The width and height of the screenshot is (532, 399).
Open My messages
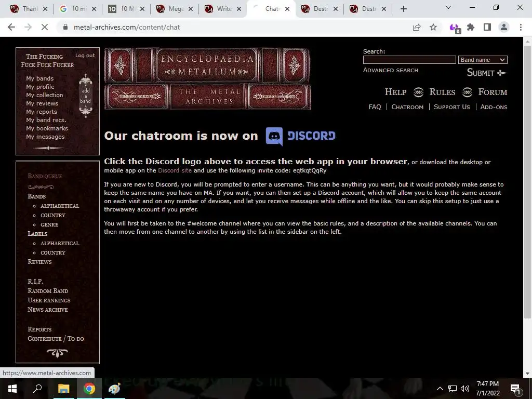pos(45,137)
